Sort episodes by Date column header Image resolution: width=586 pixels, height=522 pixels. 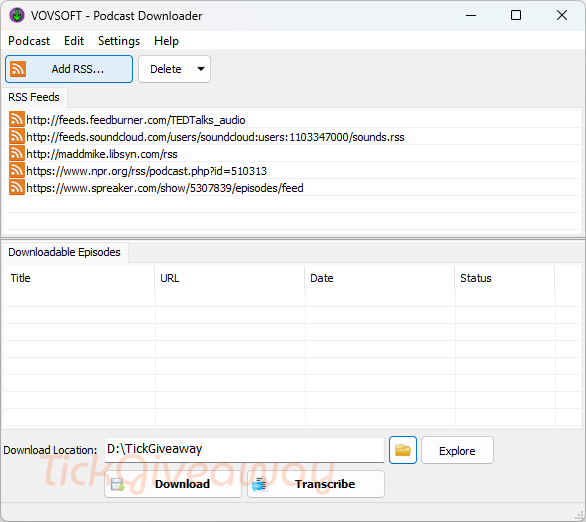pyautogui.click(x=380, y=278)
